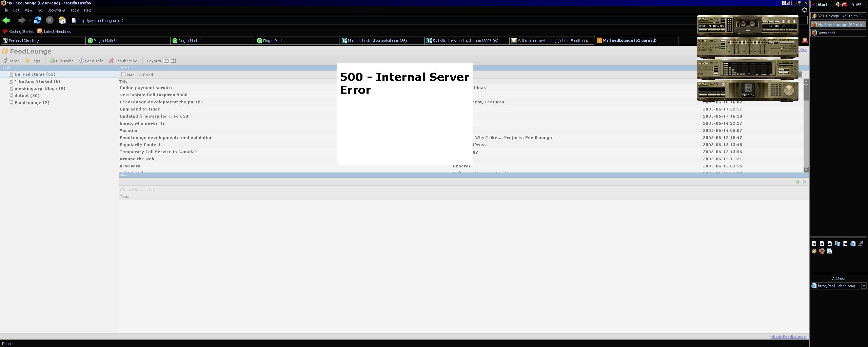Viewport: 868px width, 347px height.
Task: Click the green Subscribe plus icon
Action: click(53, 61)
